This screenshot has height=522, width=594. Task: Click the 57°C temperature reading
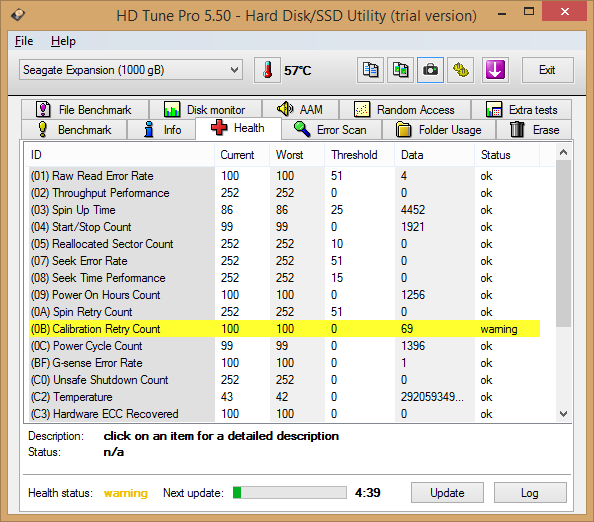(298, 70)
